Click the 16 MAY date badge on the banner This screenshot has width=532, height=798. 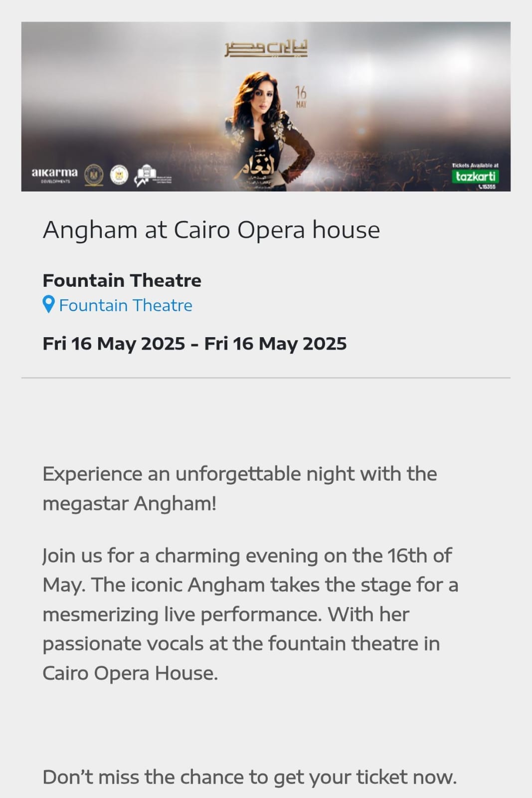coord(301,96)
